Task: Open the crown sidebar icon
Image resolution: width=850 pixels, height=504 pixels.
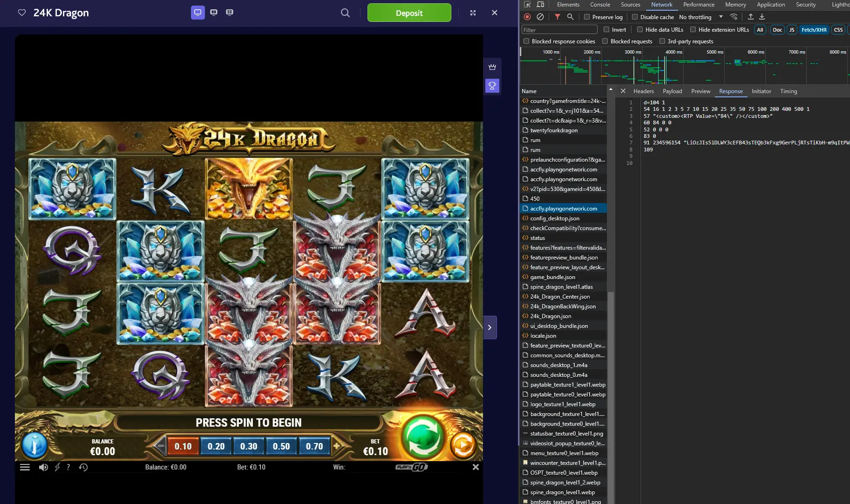Action: click(x=492, y=67)
